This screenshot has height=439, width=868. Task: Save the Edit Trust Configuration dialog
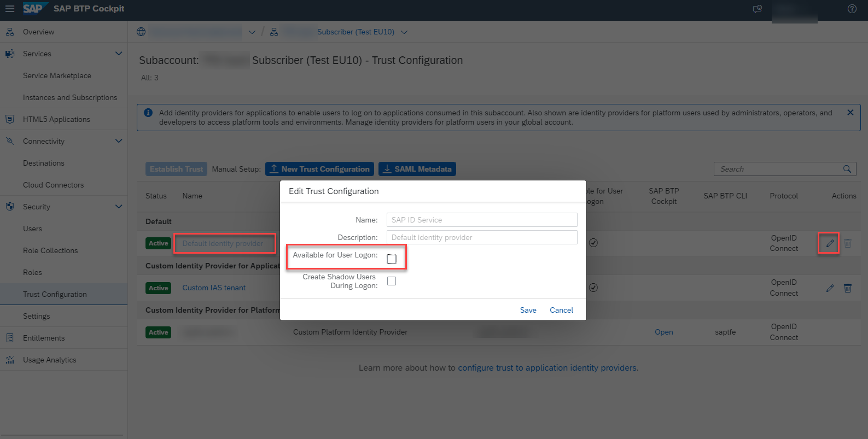pyautogui.click(x=528, y=310)
